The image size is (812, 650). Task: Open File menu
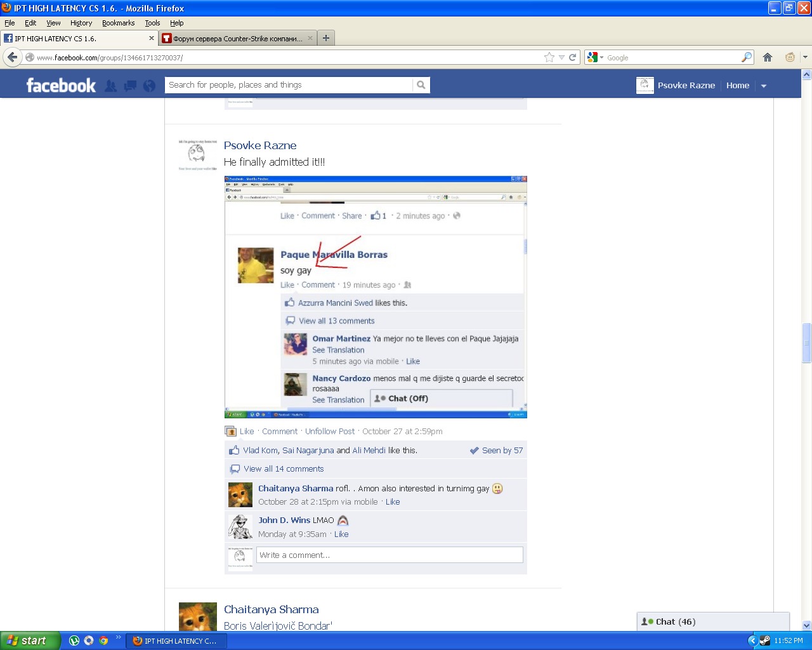tap(10, 23)
